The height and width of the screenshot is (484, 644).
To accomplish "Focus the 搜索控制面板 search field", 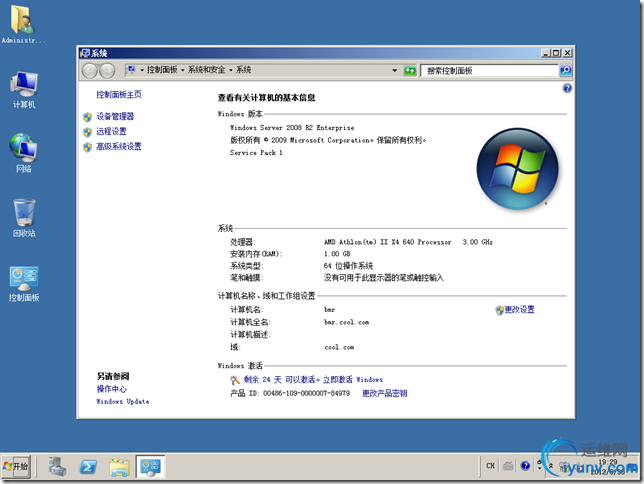I will click(x=490, y=71).
